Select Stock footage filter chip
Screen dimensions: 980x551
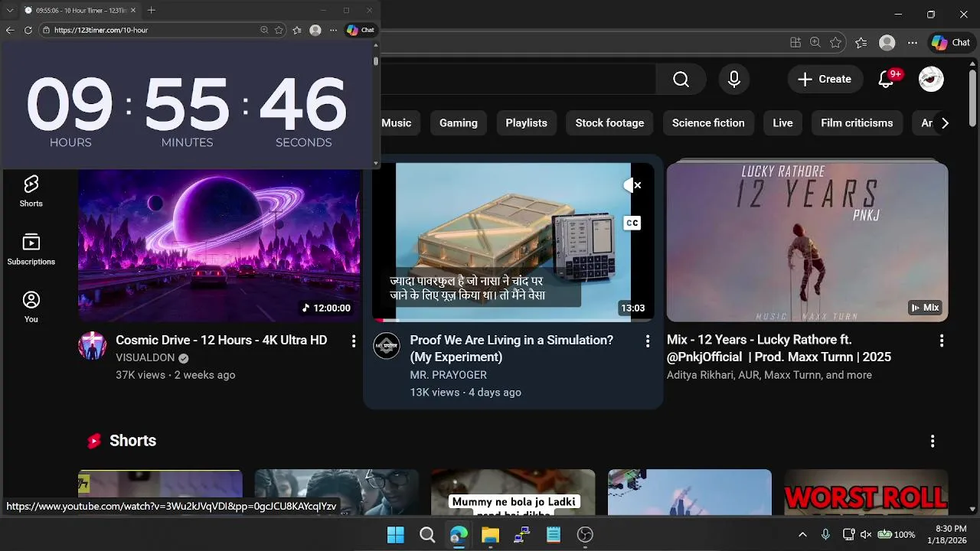tap(609, 122)
